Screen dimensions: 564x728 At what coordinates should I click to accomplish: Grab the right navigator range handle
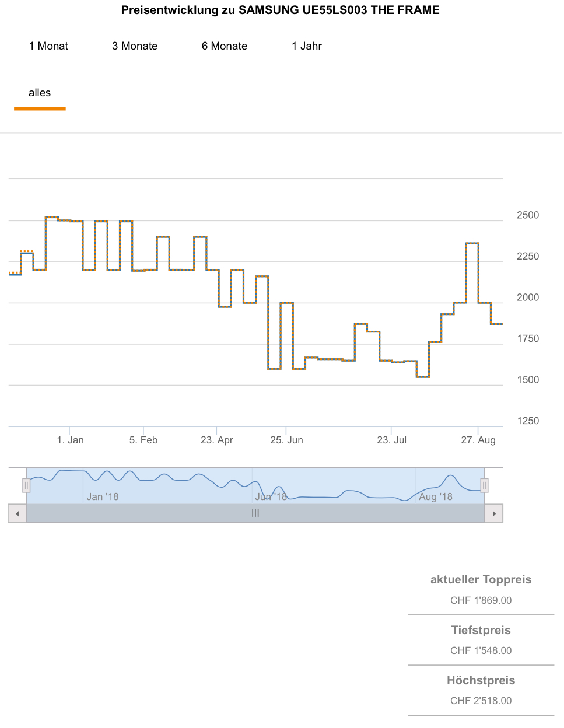pos(484,485)
